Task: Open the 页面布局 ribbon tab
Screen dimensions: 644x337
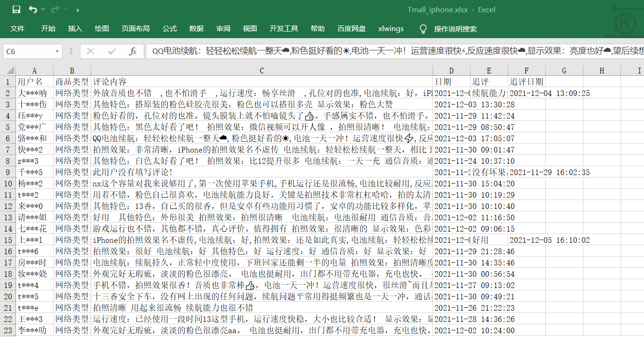Action: click(x=135, y=29)
